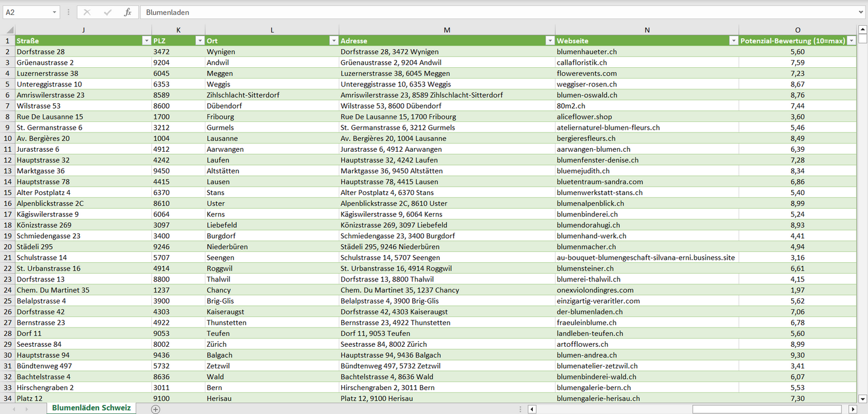The width and height of the screenshot is (868, 414).
Task: Open the Webseite column filter dropdown
Action: (x=733, y=41)
